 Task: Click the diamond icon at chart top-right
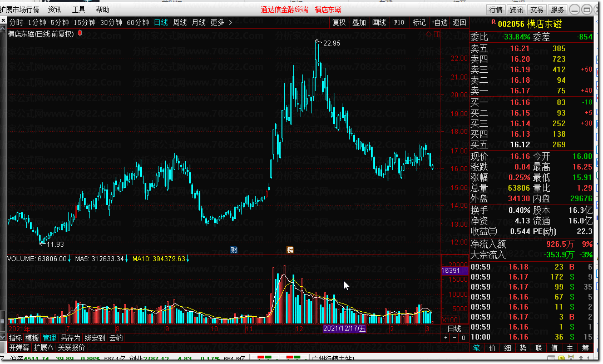429,34
